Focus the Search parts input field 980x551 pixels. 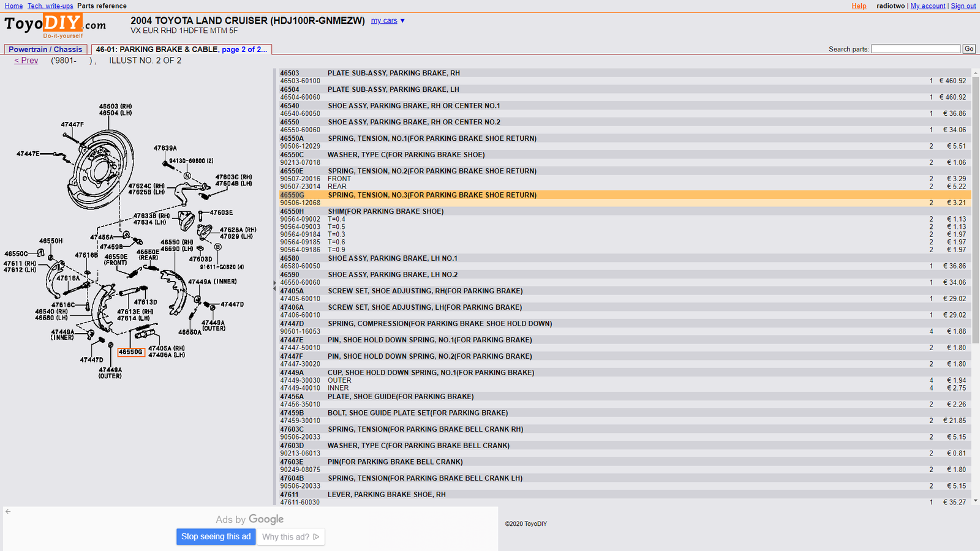[x=916, y=49]
